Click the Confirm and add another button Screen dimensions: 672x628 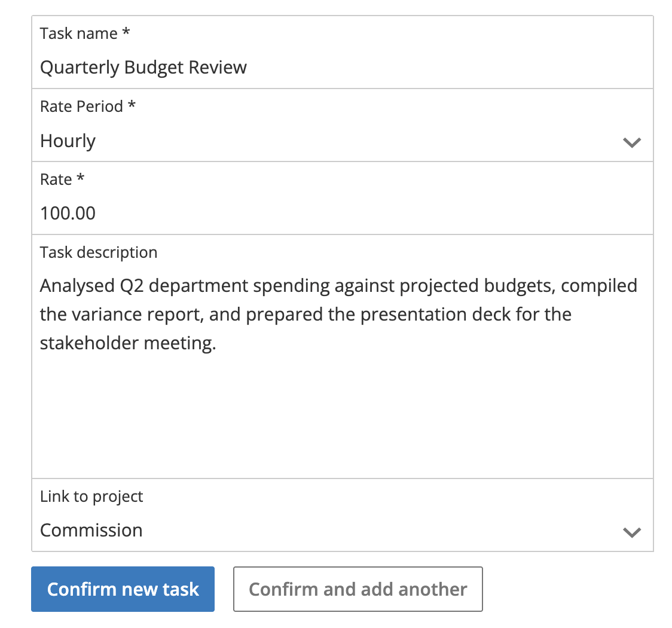(x=358, y=589)
